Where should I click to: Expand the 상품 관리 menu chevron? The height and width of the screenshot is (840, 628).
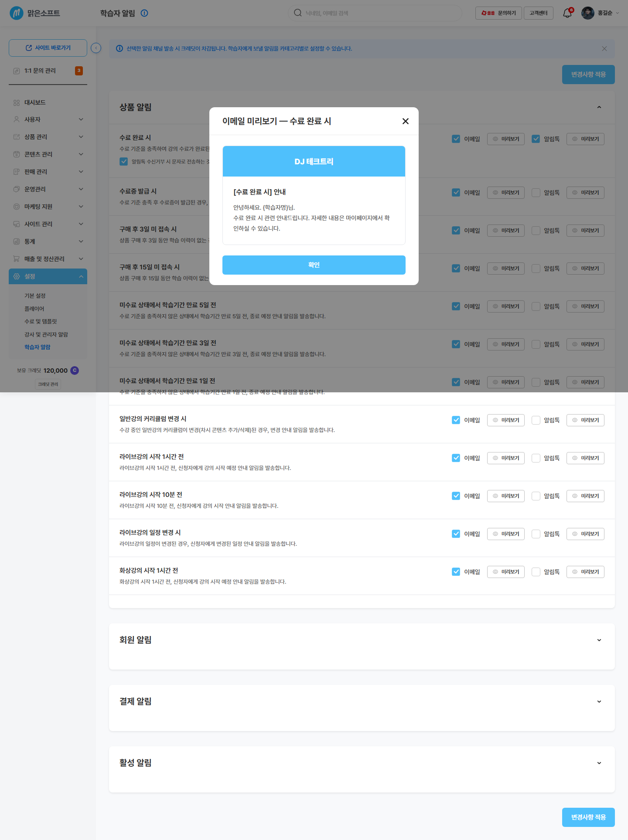point(81,137)
